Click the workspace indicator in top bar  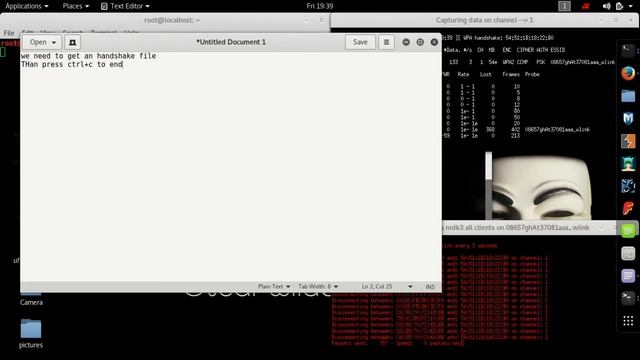coord(564,6)
